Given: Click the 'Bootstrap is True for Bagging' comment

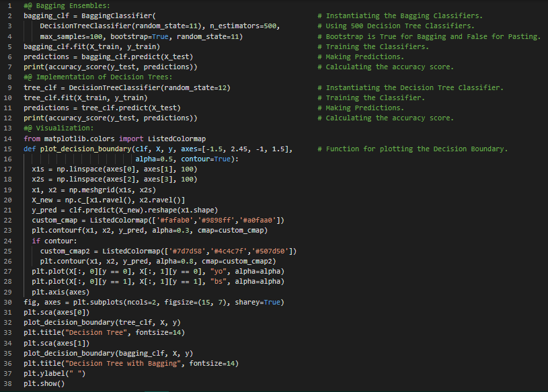Looking at the screenshot, I should pyautogui.click(x=387, y=36).
